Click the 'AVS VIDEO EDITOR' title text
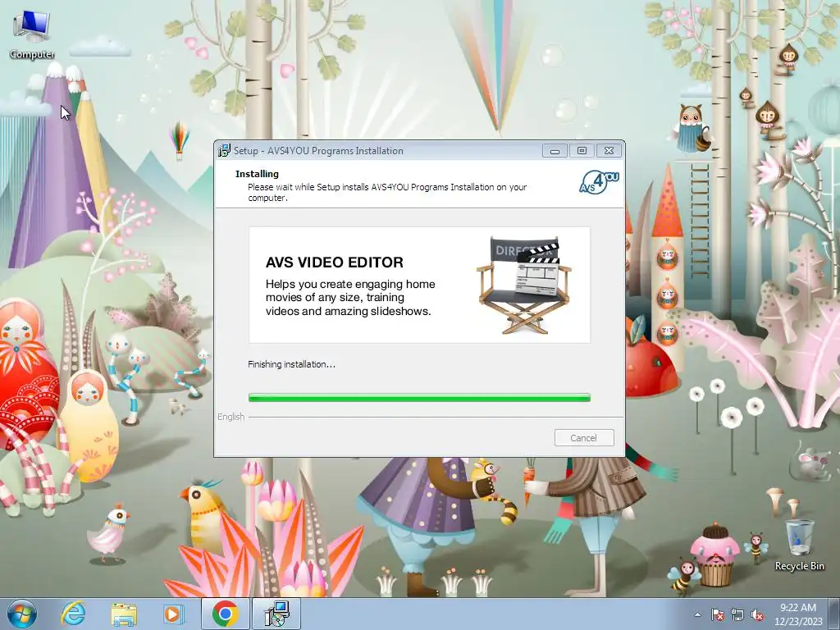The height and width of the screenshot is (630, 840). pyautogui.click(x=335, y=262)
